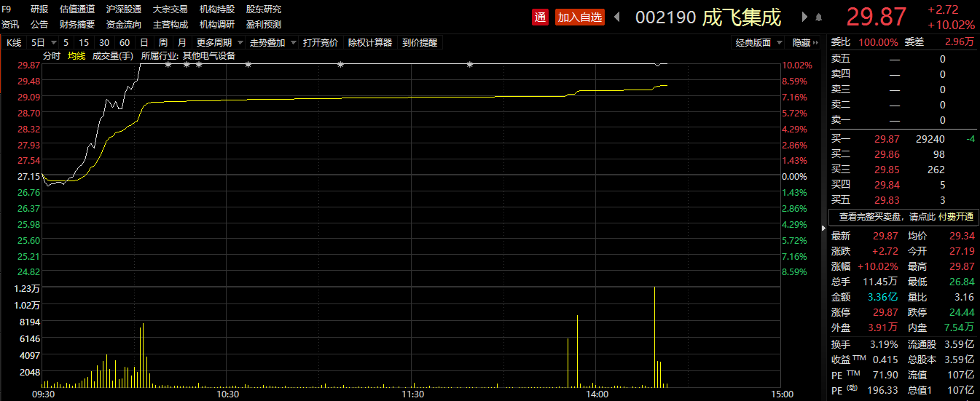Click the 到价提醒 price alert button
This screenshot has height=401, width=980.
(x=420, y=42)
